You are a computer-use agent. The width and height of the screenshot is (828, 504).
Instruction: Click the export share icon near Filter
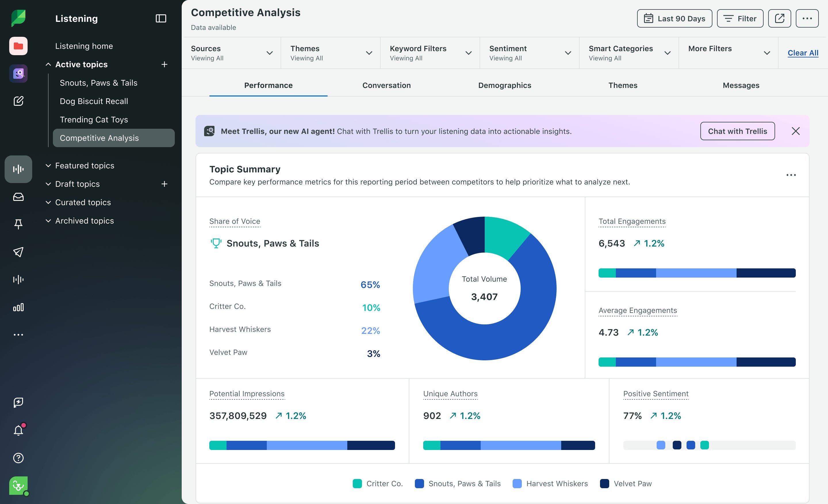[x=780, y=18]
